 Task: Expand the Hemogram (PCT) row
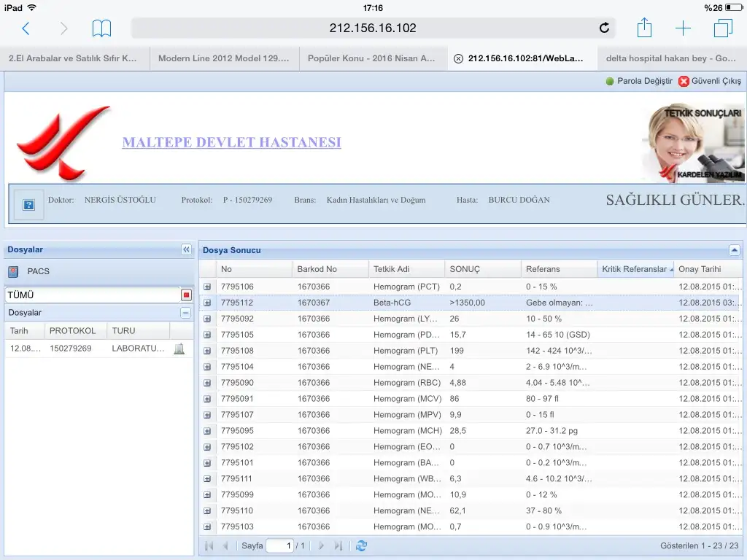click(207, 287)
